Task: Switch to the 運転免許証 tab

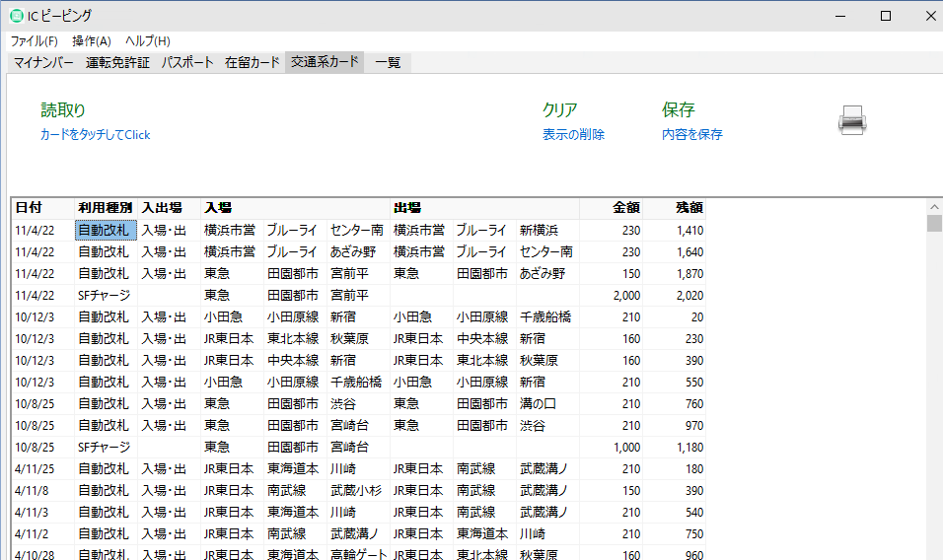Action: pyautogui.click(x=117, y=62)
